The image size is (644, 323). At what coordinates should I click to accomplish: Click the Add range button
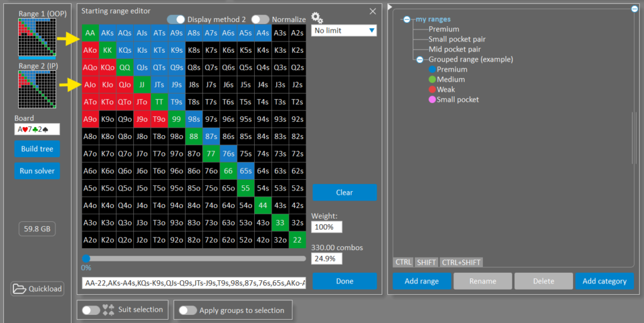421,281
